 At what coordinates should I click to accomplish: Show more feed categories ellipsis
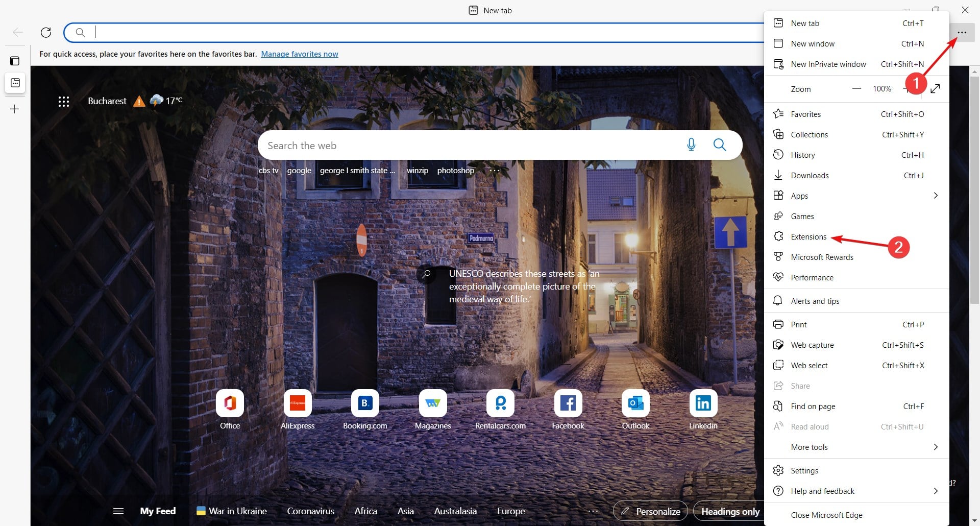(x=593, y=511)
